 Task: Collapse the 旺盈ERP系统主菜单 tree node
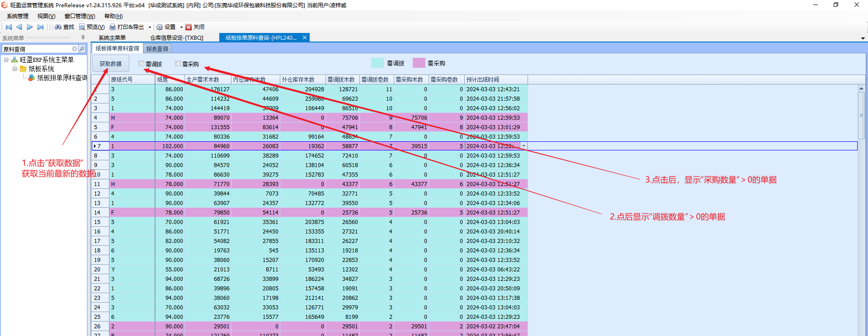6,60
